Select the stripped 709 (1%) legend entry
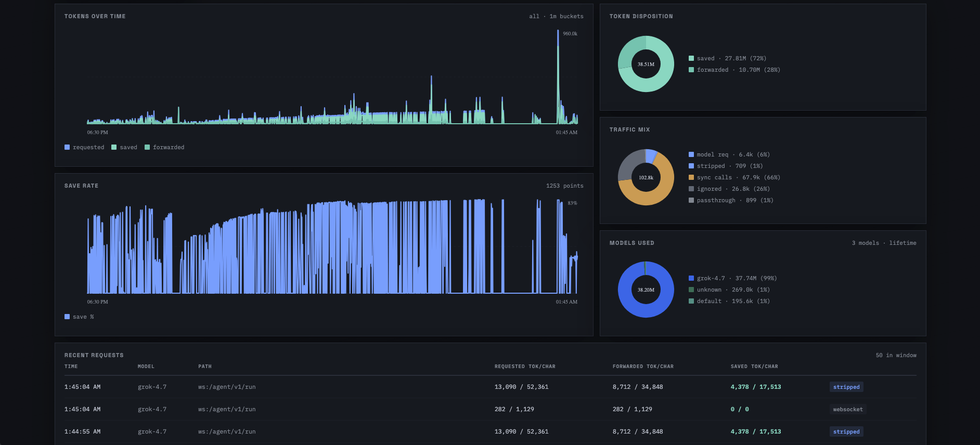The width and height of the screenshot is (980, 445). click(x=725, y=166)
